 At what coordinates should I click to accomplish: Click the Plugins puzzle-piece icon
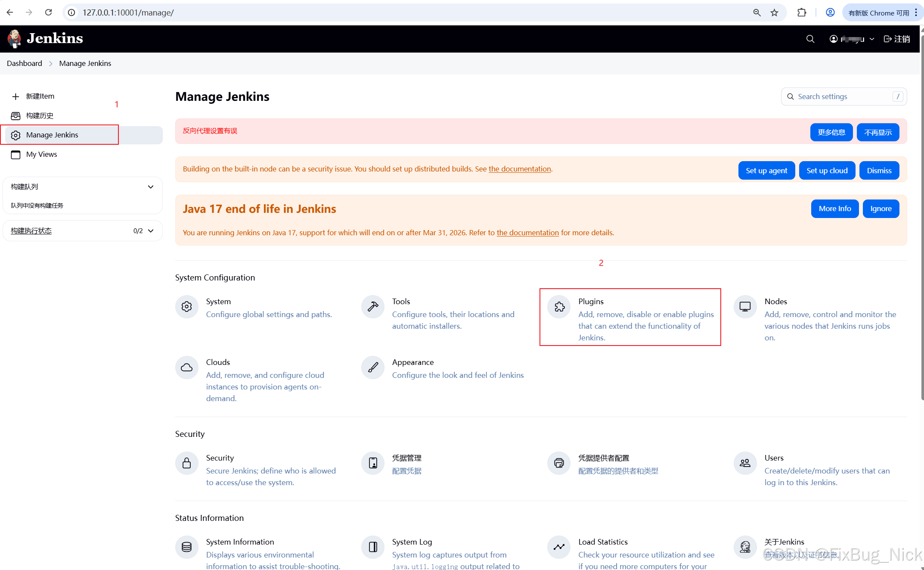point(559,307)
